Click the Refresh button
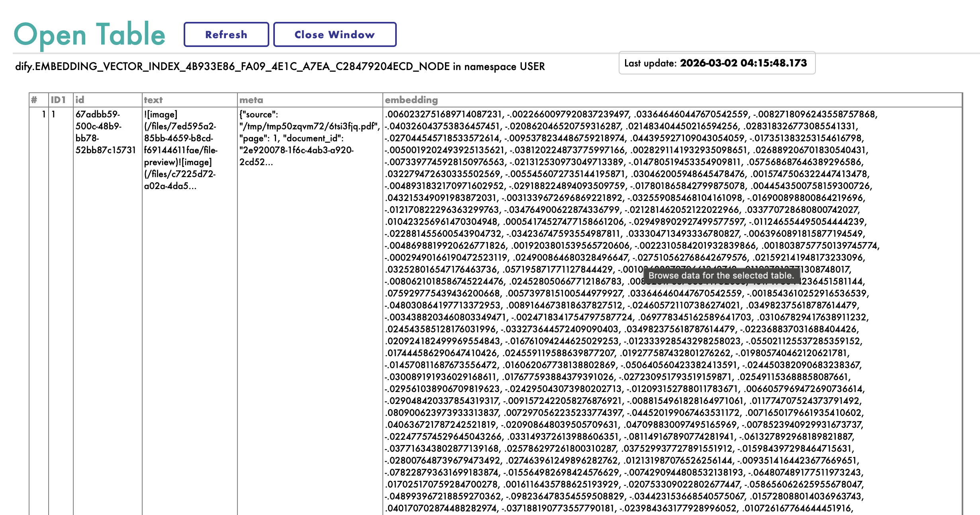 tap(226, 35)
